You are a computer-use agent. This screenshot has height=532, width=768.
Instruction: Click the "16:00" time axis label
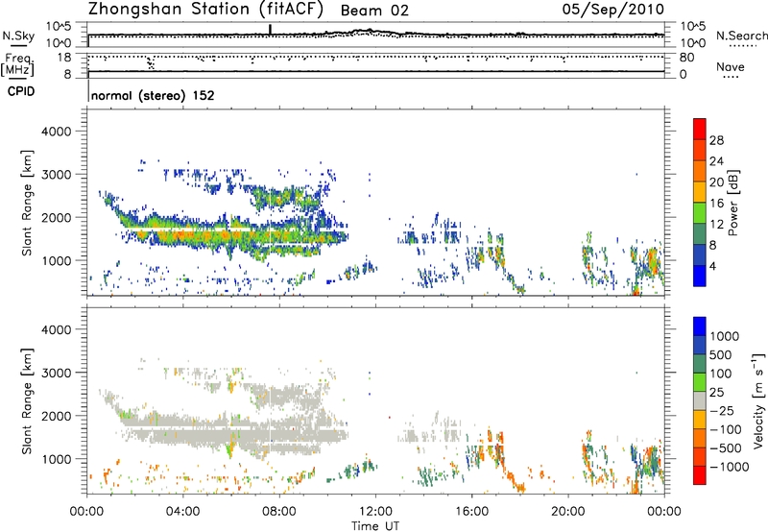click(x=472, y=512)
